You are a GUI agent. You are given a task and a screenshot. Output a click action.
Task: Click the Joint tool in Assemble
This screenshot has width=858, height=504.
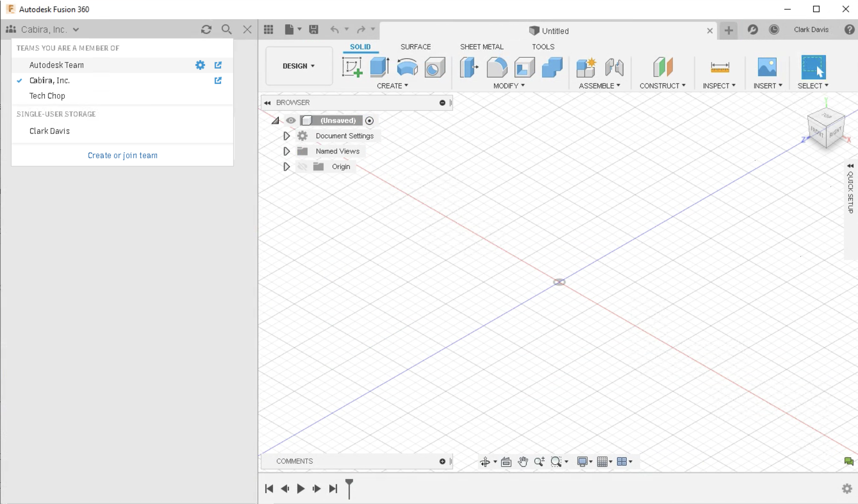point(614,67)
